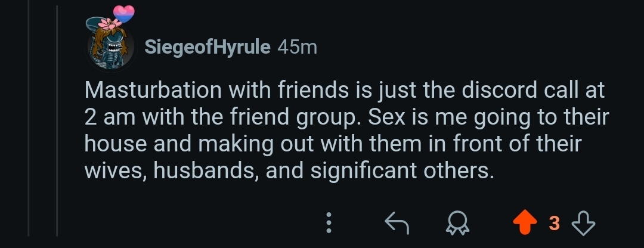Click the striped heart badge above avatar
The image size is (644, 248).
(x=123, y=13)
